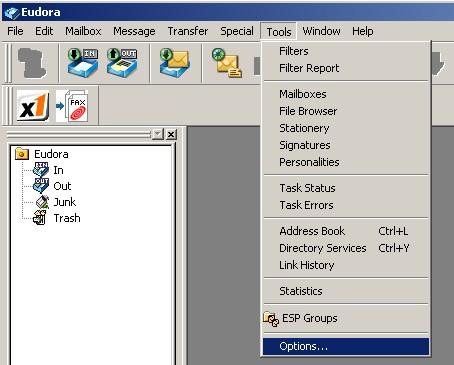Click the Trash mailbox icon in tree

[x=40, y=218]
